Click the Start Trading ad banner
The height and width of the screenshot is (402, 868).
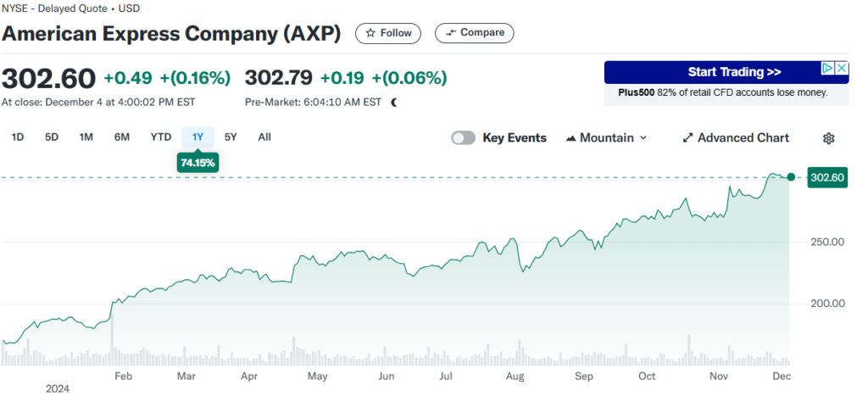pos(734,72)
